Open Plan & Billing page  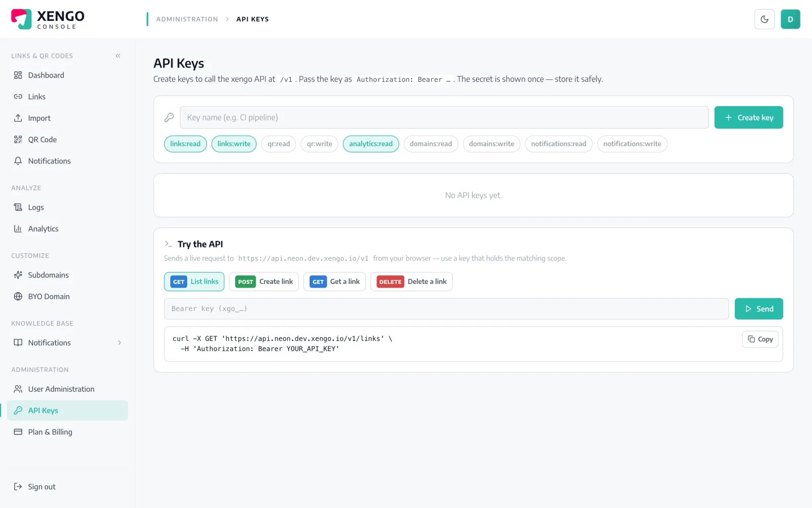click(67, 432)
